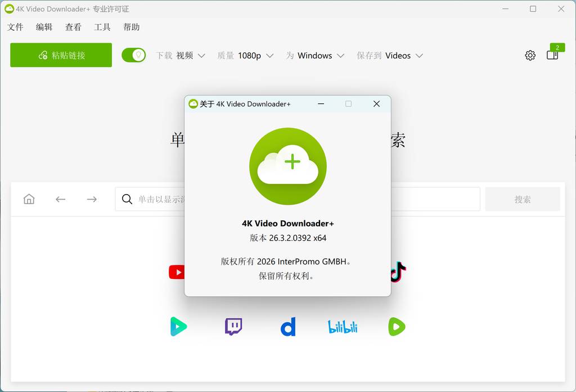Image resolution: width=576 pixels, height=392 pixels.
Task: Open the download type 视频 dropdown
Action: [181, 56]
